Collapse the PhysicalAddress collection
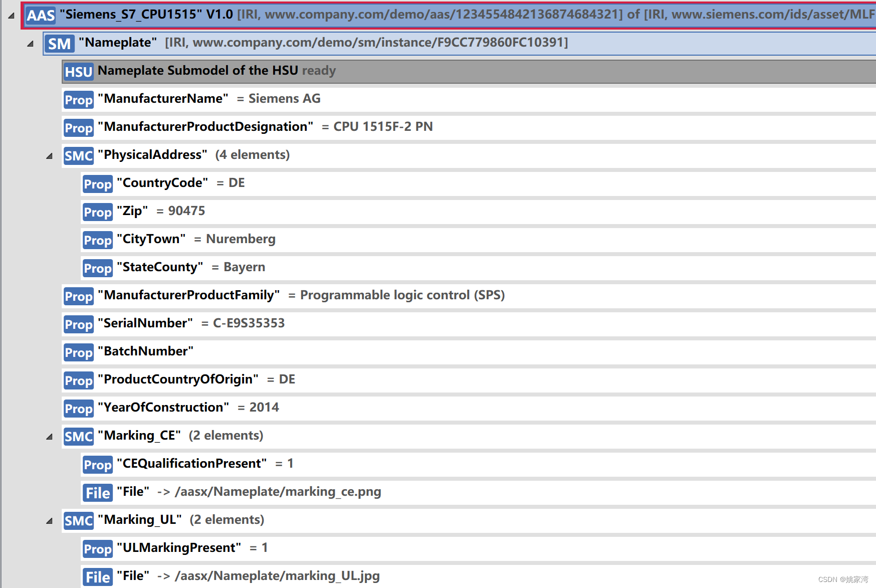This screenshot has width=876, height=588. 49,156
